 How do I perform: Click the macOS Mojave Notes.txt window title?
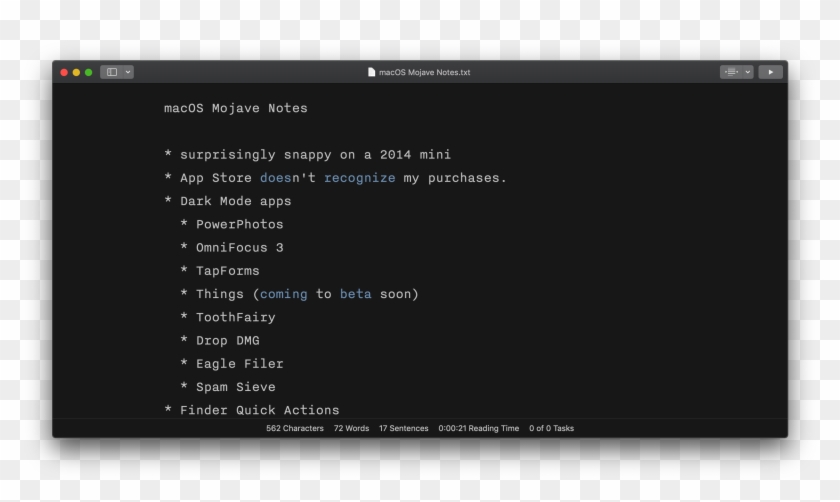(424, 72)
